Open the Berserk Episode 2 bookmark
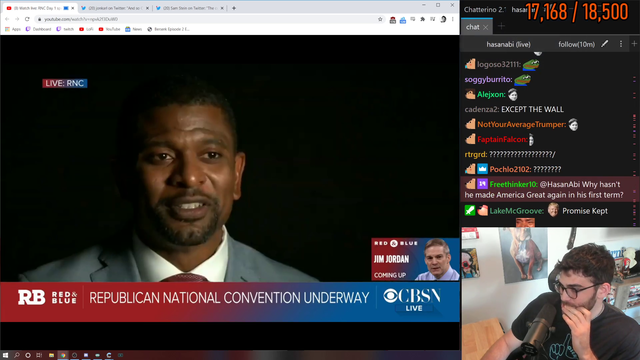Screen dimensions: 640x360 click(169, 29)
